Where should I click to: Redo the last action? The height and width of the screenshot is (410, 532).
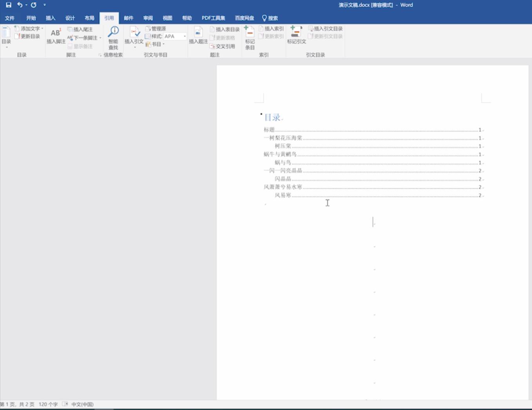click(x=34, y=5)
